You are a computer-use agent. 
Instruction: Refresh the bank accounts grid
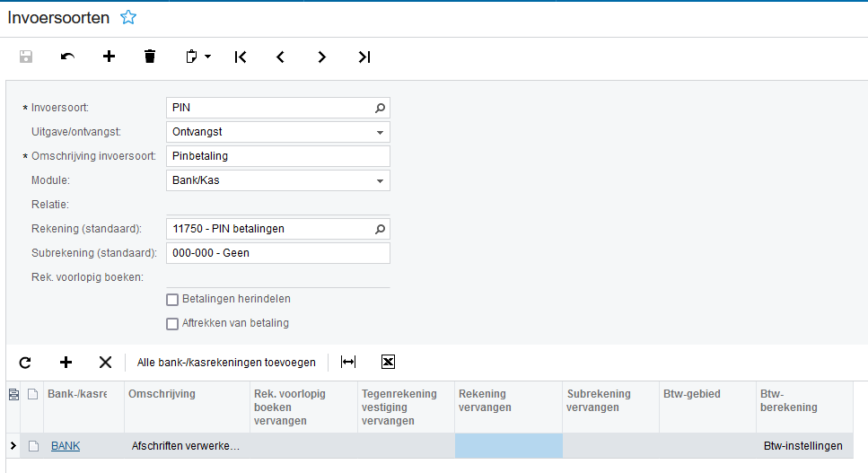25,362
